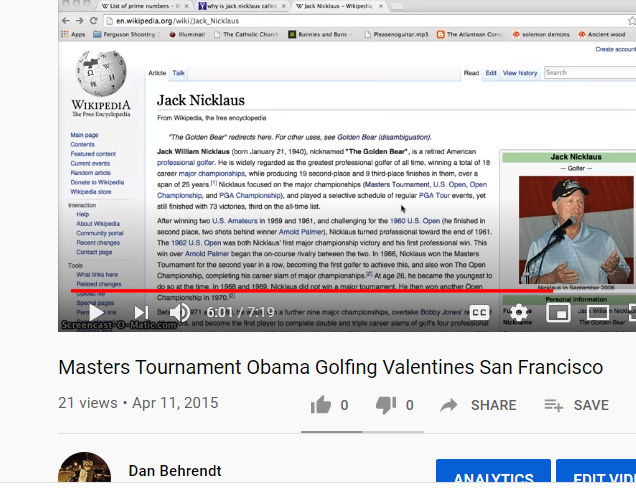
Task: Open Recent changes sidebar link
Action: (x=98, y=243)
